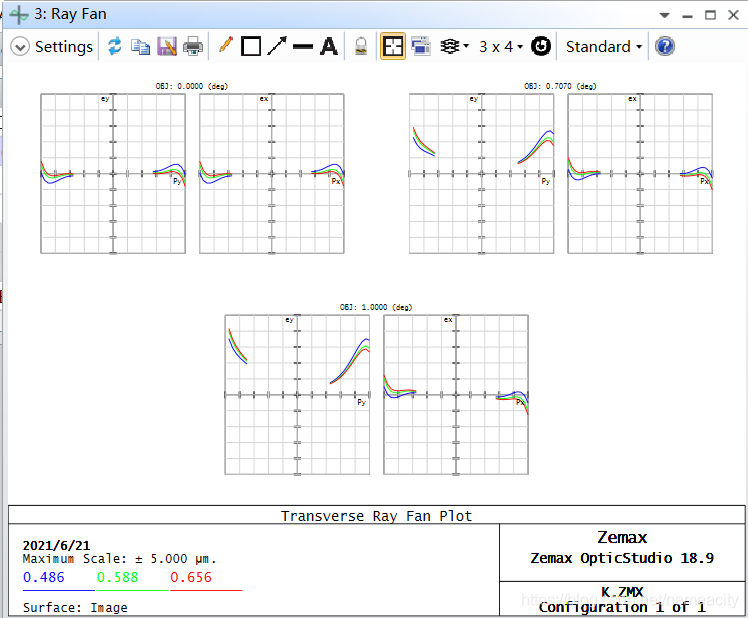Open the graph layers dropdown

[x=454, y=46]
